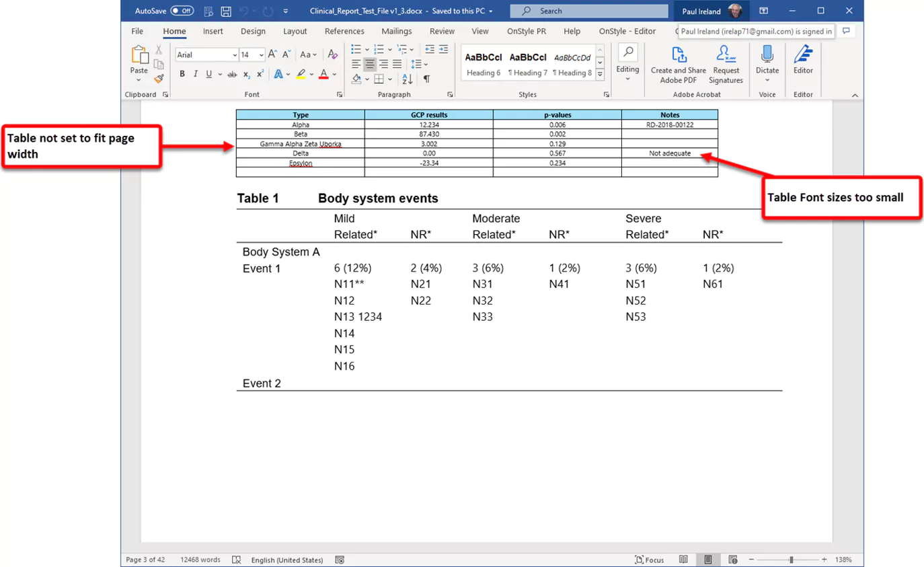
Task: Increase paragraph indent
Action: pos(443,49)
